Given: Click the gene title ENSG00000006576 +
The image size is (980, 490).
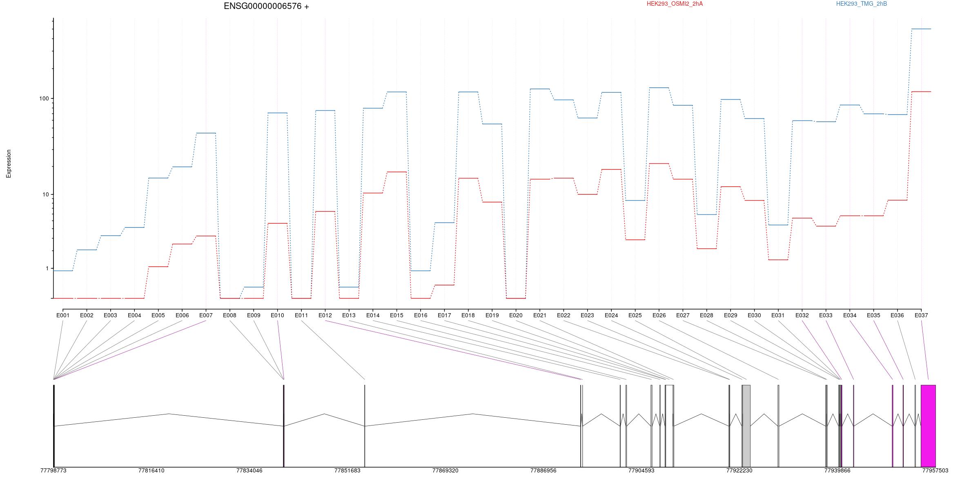Looking at the screenshot, I should (266, 6).
